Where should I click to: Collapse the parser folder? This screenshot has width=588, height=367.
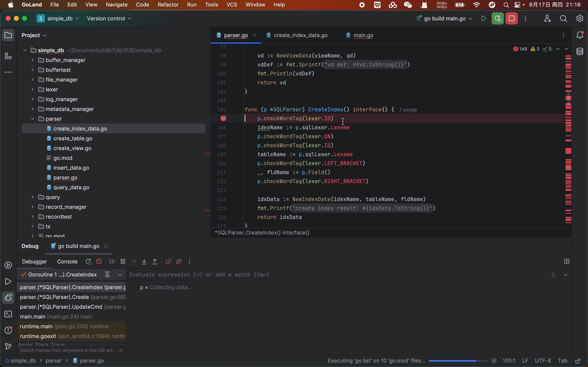32,119
